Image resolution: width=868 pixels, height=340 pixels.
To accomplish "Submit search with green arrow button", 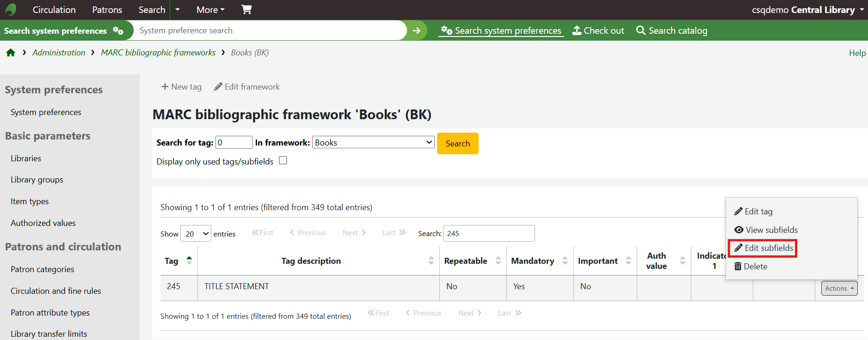I will tap(416, 30).
